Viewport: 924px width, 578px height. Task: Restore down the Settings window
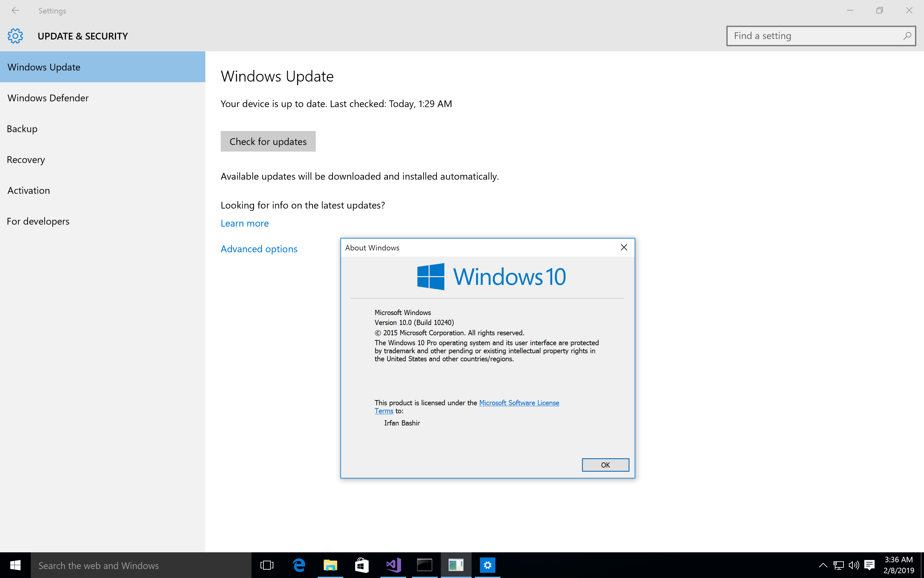pos(879,11)
